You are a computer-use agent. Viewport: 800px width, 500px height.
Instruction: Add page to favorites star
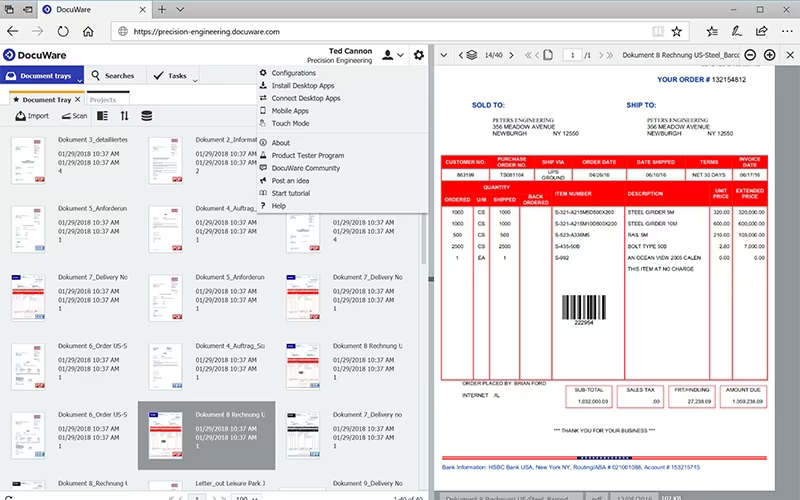pyautogui.click(x=677, y=32)
